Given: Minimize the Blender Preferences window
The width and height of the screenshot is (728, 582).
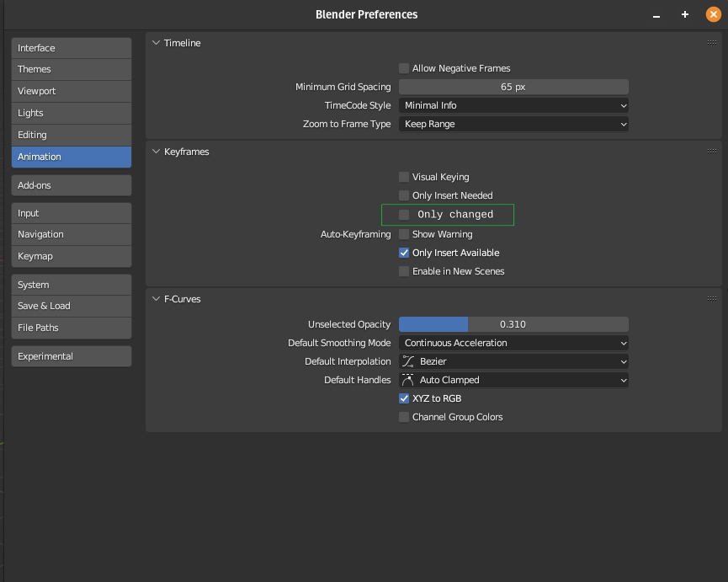Looking at the screenshot, I should pos(656,16).
